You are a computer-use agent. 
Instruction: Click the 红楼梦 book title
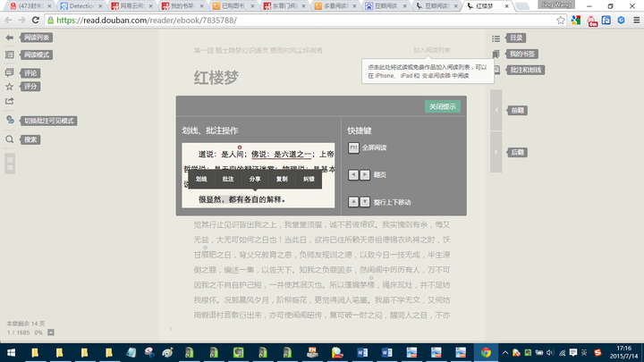(x=216, y=77)
